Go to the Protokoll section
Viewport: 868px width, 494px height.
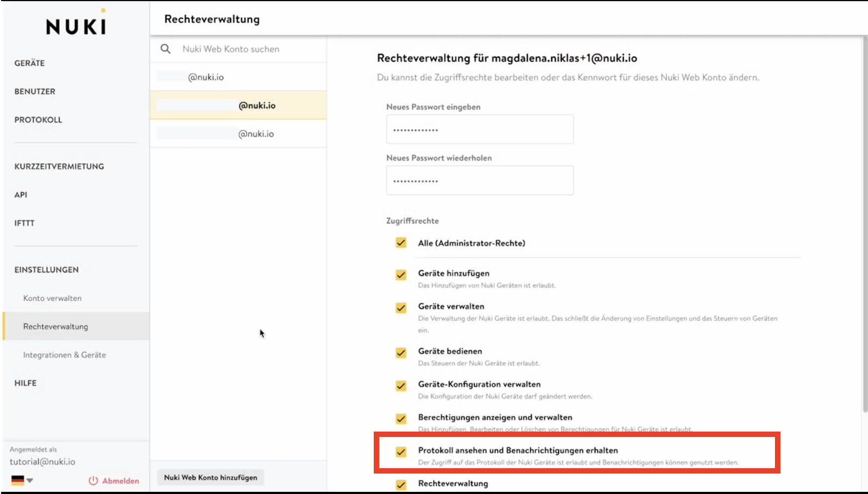pyautogui.click(x=38, y=119)
